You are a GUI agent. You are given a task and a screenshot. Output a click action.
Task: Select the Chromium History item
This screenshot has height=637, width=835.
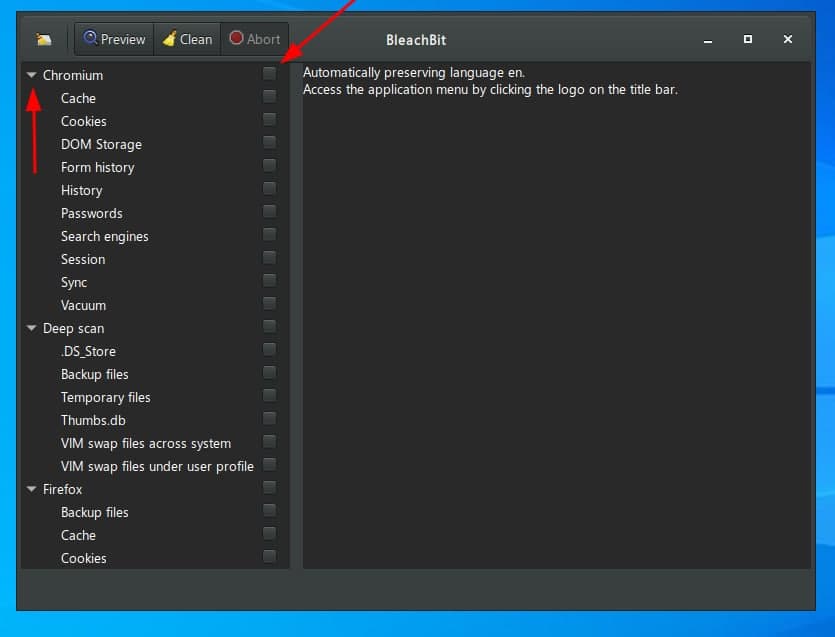point(81,190)
